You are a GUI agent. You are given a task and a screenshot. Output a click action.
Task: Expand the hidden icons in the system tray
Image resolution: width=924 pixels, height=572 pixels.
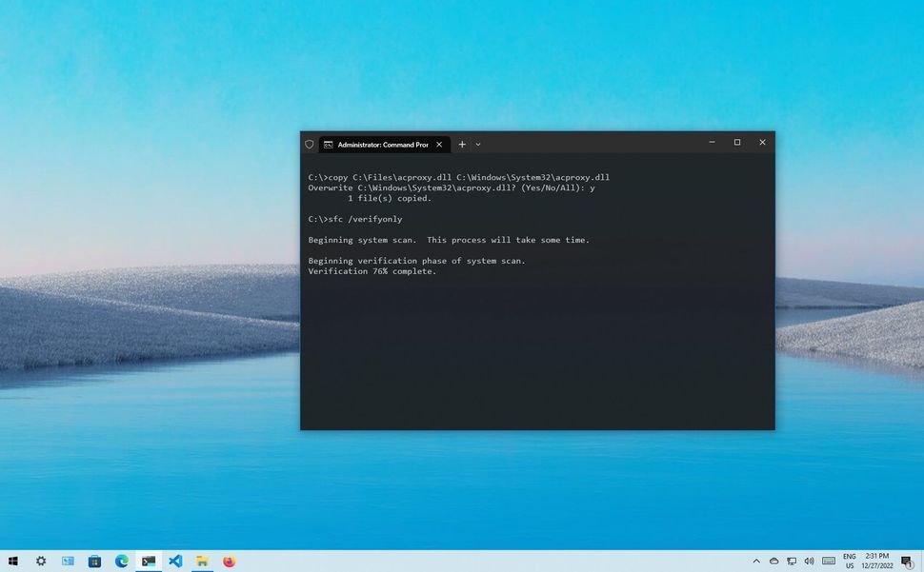755,561
